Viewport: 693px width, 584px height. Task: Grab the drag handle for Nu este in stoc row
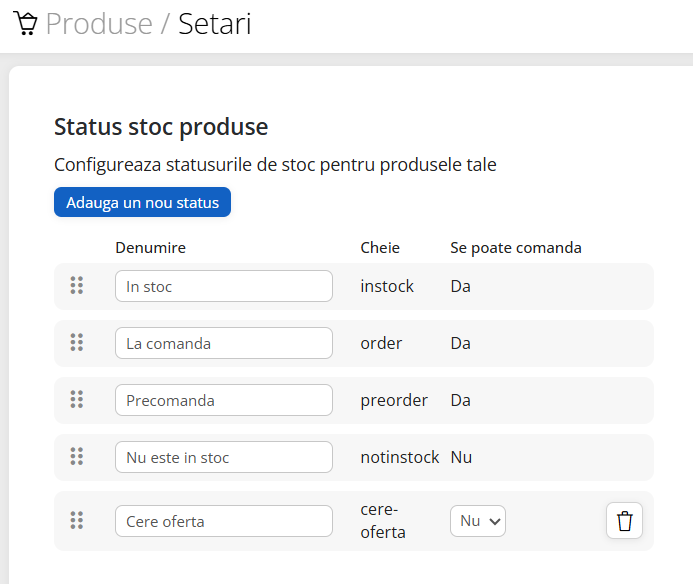pos(77,457)
